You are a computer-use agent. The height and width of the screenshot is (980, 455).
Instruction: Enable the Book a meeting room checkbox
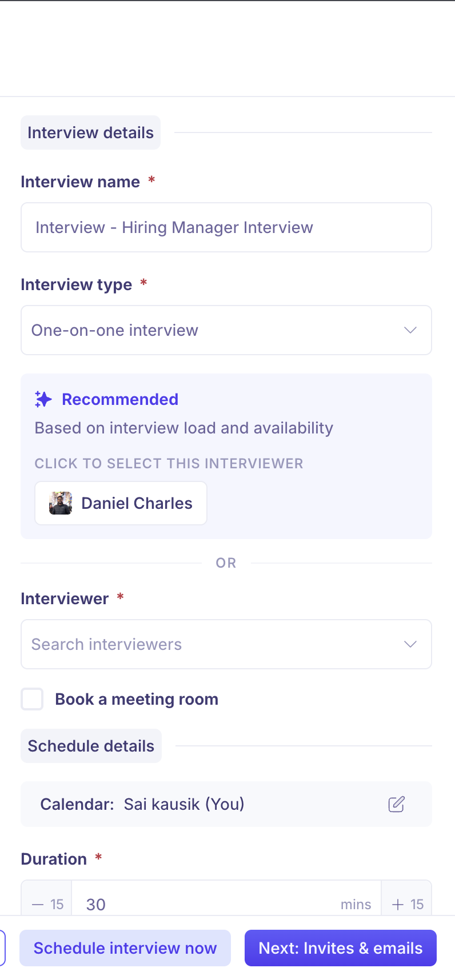coord(32,699)
